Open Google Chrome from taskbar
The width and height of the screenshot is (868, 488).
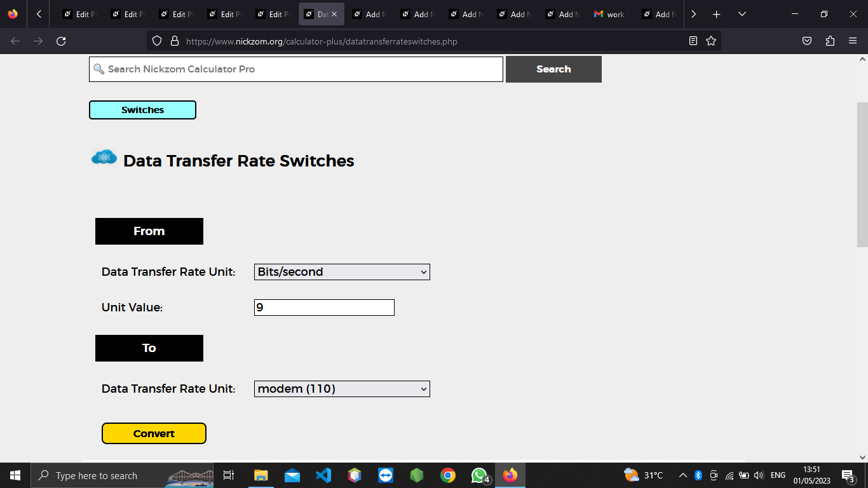click(x=448, y=475)
